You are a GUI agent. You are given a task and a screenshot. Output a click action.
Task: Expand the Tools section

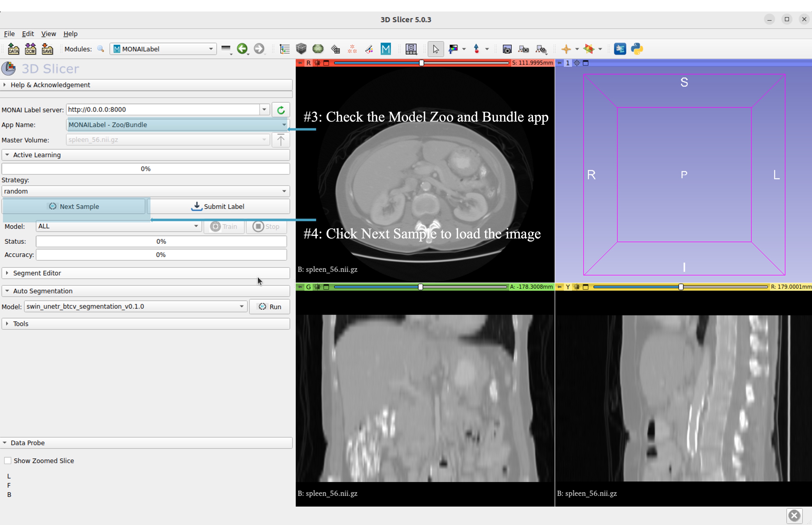(146, 324)
